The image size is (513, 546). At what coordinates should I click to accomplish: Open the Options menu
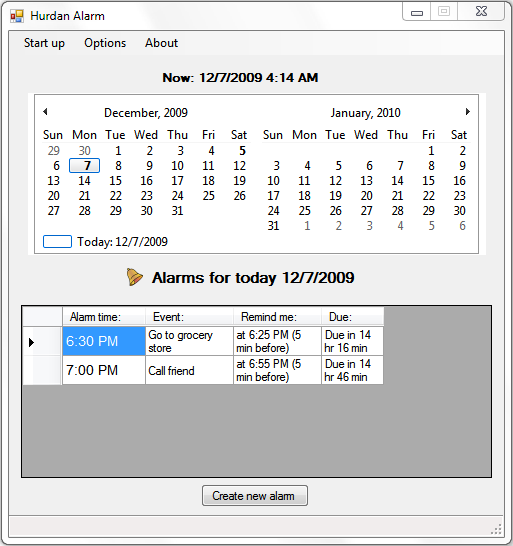105,43
